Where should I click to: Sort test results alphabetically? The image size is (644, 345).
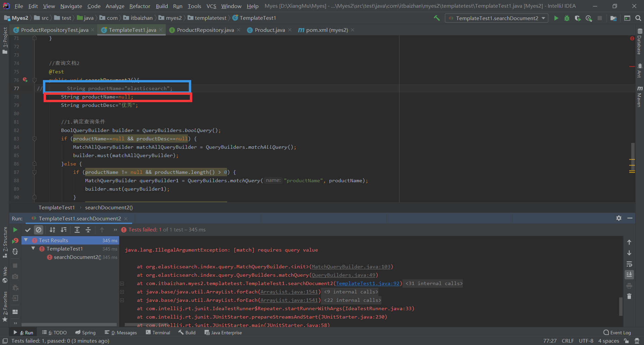[x=52, y=230]
